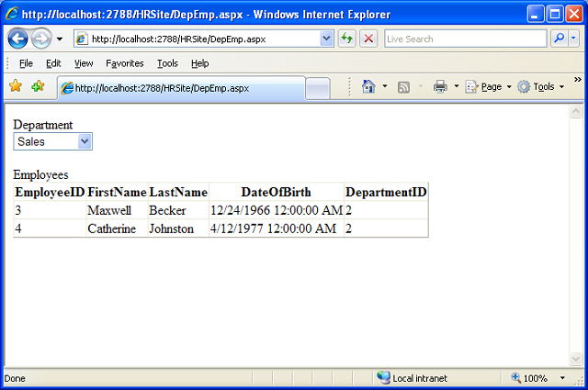588x390 pixels.
Task: Show more command bar items with chevron
Action: 578,80
